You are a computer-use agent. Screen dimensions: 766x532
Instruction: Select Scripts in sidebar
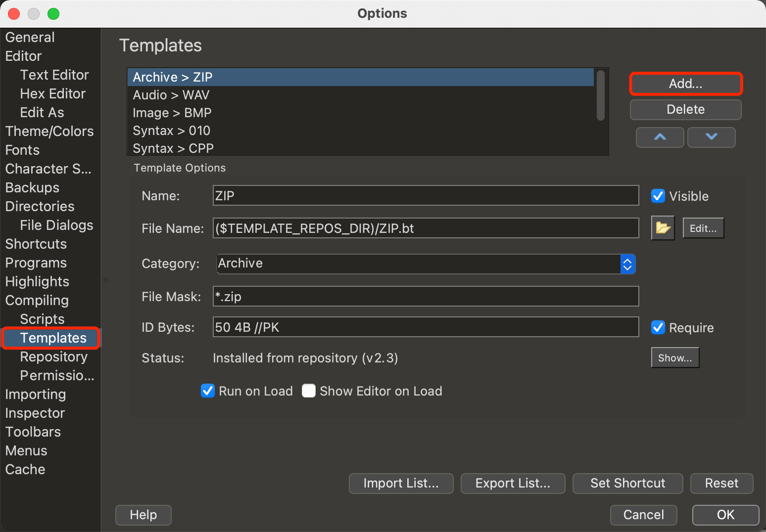point(42,319)
